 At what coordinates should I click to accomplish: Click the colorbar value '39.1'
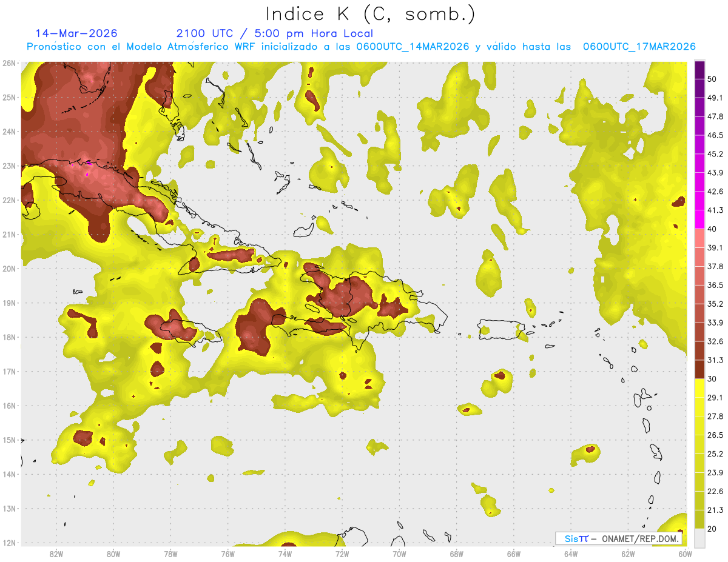coord(715,247)
